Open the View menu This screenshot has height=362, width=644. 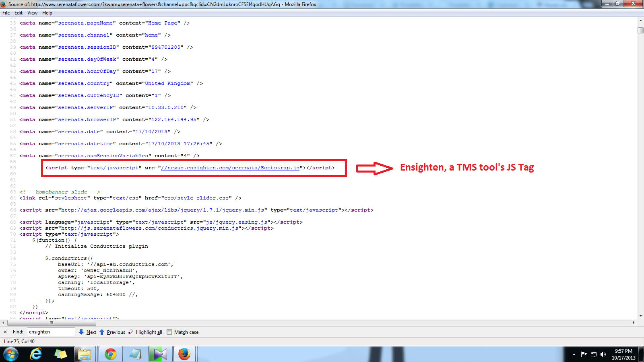click(x=32, y=12)
